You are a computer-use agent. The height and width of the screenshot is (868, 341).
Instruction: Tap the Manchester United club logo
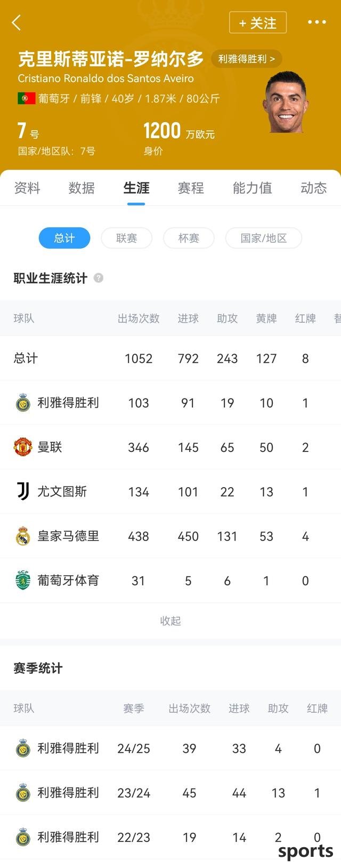pos(23,447)
